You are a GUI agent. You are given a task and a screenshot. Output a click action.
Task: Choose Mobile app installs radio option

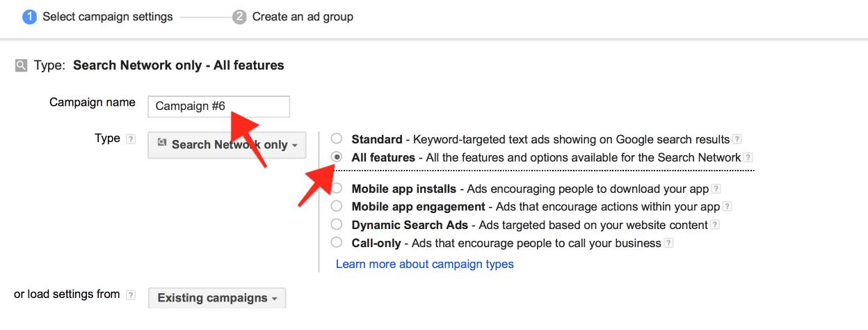(x=337, y=189)
